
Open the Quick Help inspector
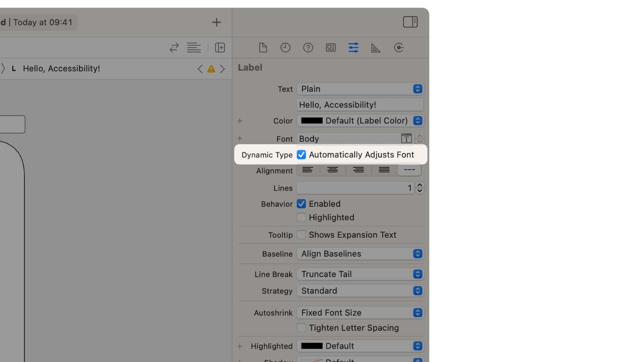tap(308, 47)
